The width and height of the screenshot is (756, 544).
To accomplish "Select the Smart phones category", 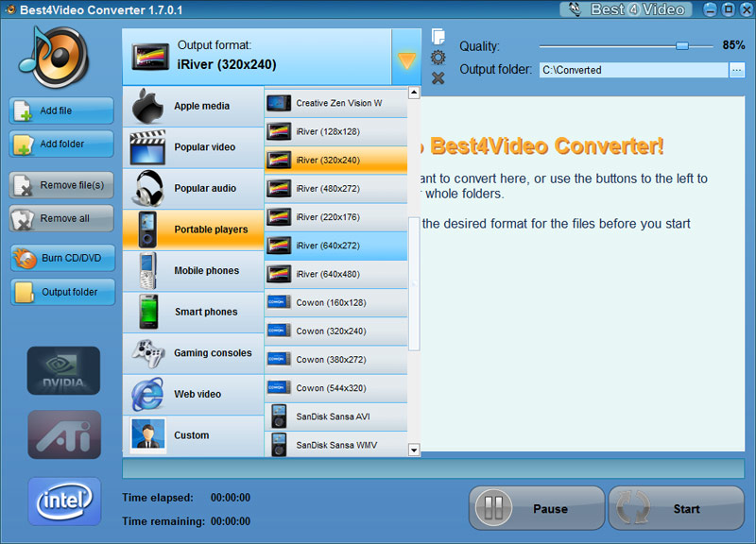I will pos(194,313).
